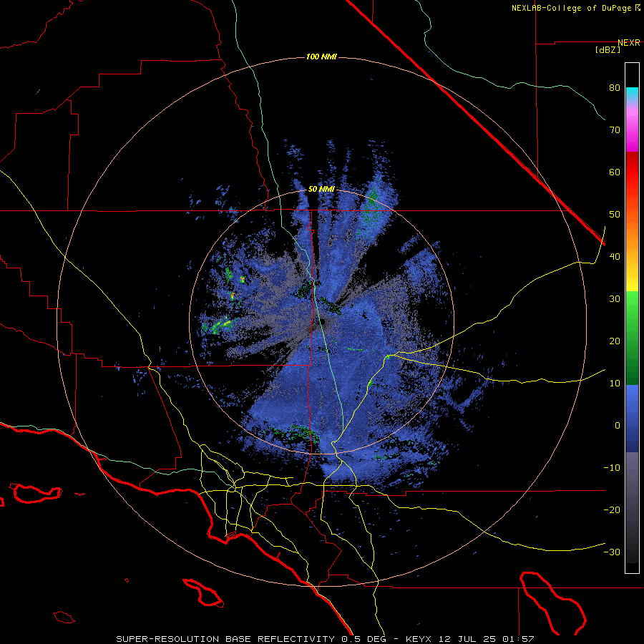The height and width of the screenshot is (644, 644).
Task: Click the NEXR label above the scale
Action: 629,43
